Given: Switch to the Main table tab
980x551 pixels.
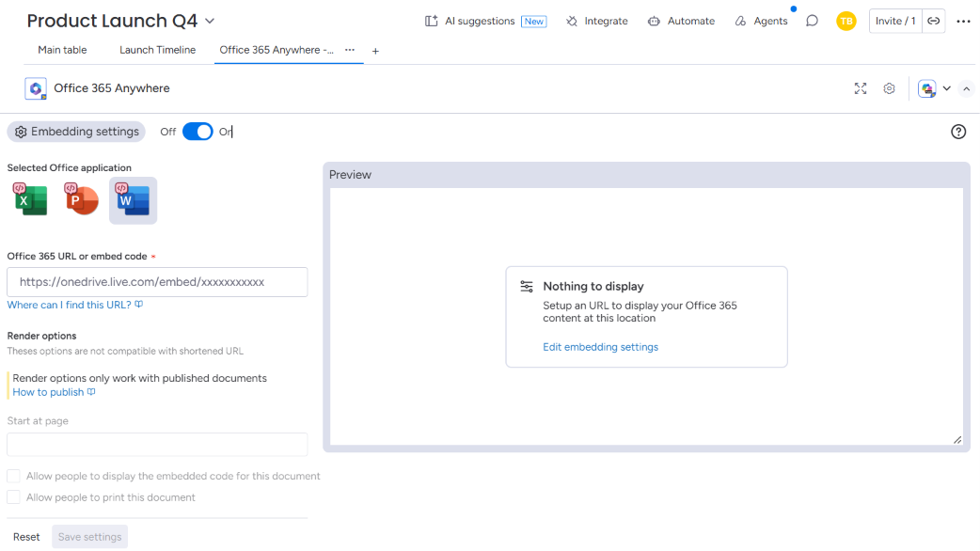Looking at the screenshot, I should [62, 50].
